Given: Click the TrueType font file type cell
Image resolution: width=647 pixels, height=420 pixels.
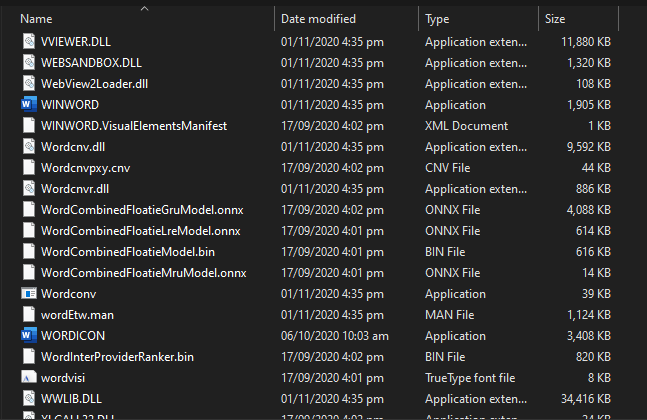Looking at the screenshot, I should point(470,378).
